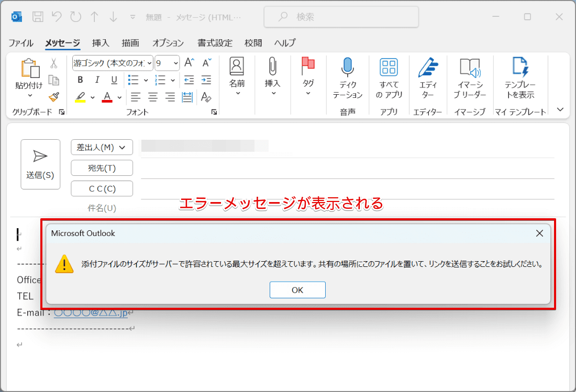This screenshot has width=576, height=392.
Task: Toggle the numbered list button
Action: pyautogui.click(x=160, y=80)
